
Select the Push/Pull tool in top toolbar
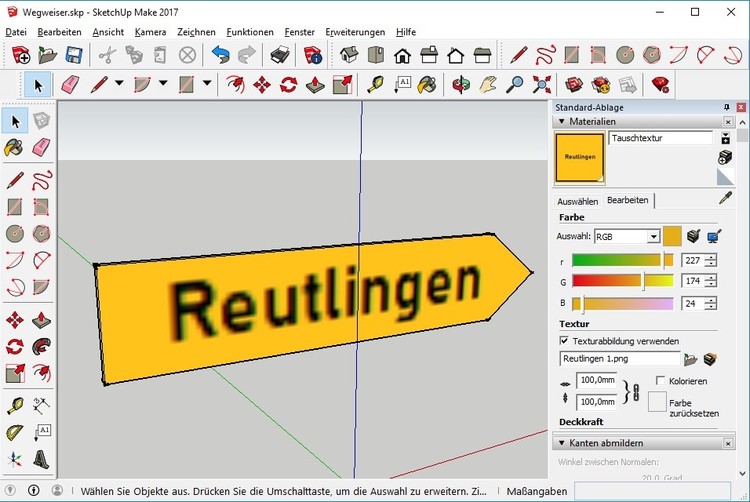[x=315, y=85]
